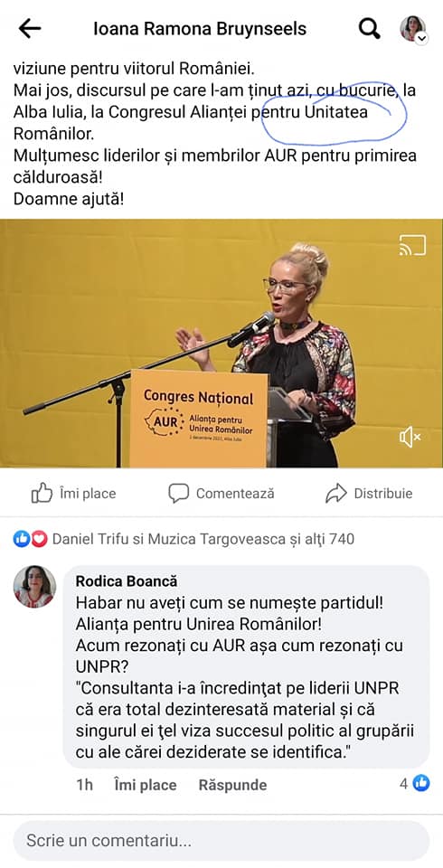Like the post with Îmi place thumb
Image resolution: width=443 pixels, height=868 pixels.
(x=73, y=493)
